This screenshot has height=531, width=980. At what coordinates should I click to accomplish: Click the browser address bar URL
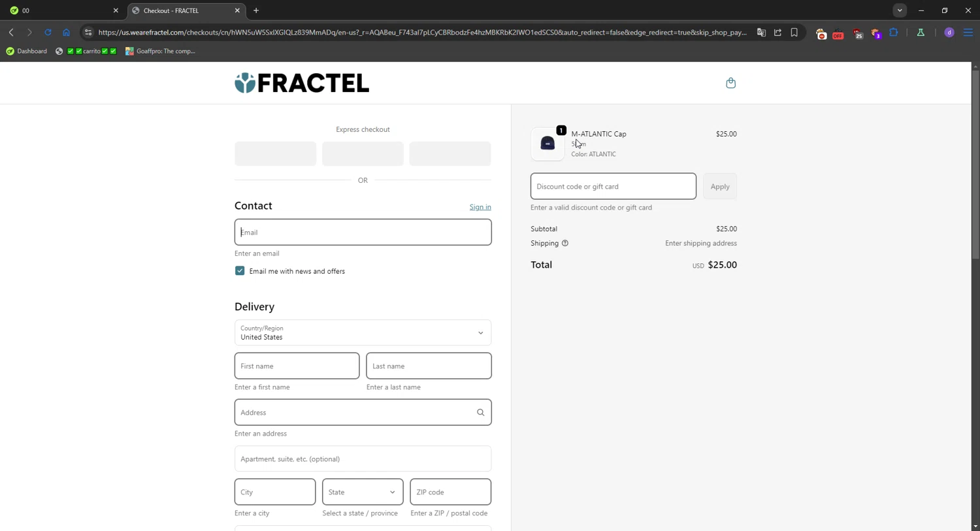(422, 32)
